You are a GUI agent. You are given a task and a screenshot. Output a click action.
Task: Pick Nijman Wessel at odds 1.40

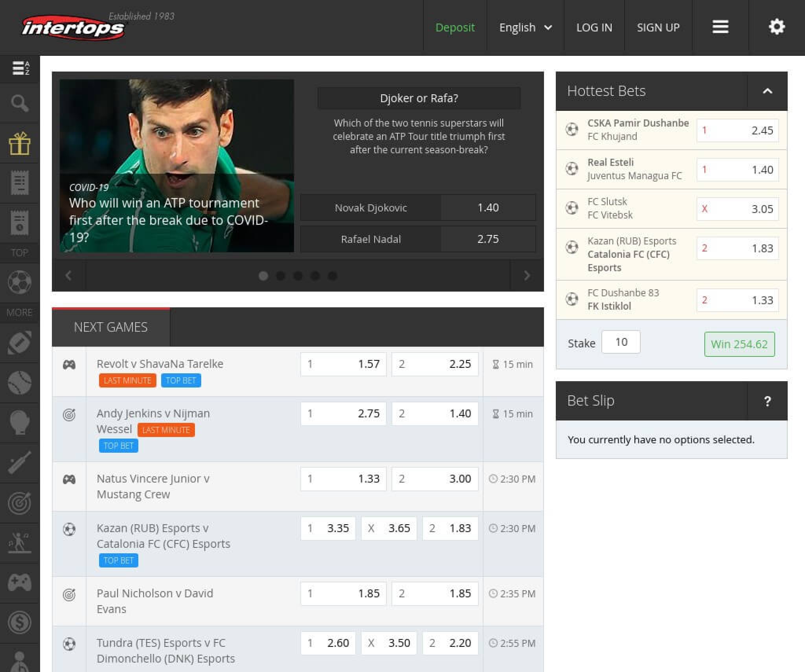tap(435, 414)
